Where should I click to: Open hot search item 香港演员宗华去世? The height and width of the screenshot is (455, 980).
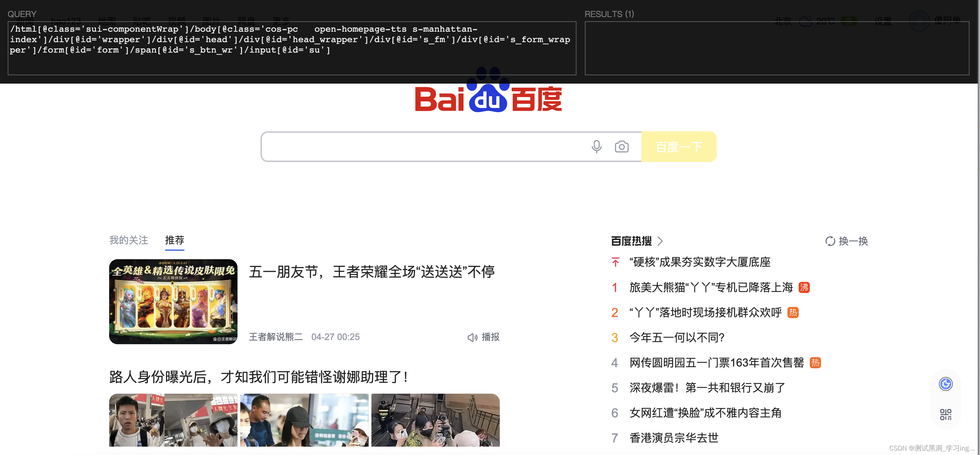[673, 438]
